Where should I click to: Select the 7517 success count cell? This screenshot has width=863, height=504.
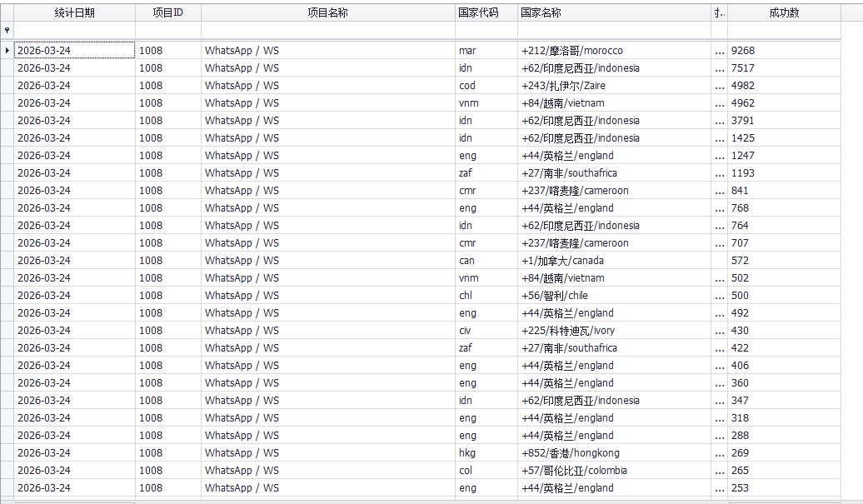point(784,67)
